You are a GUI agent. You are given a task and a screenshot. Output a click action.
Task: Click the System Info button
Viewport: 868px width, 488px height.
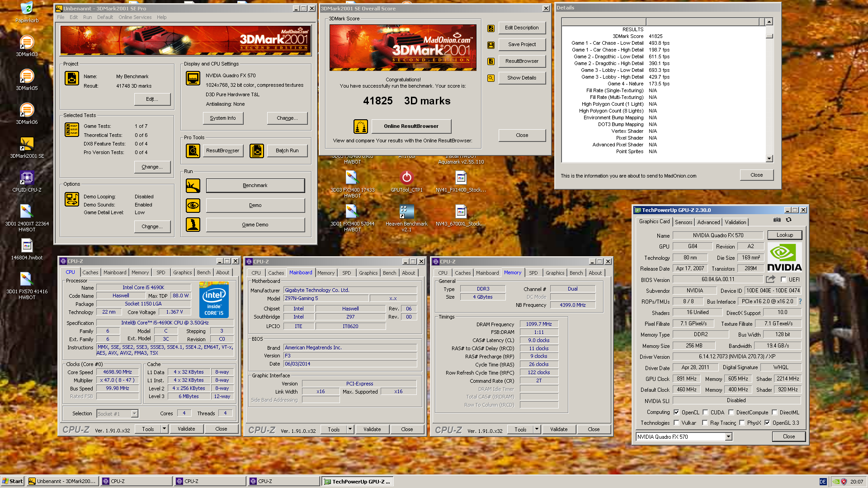(223, 118)
